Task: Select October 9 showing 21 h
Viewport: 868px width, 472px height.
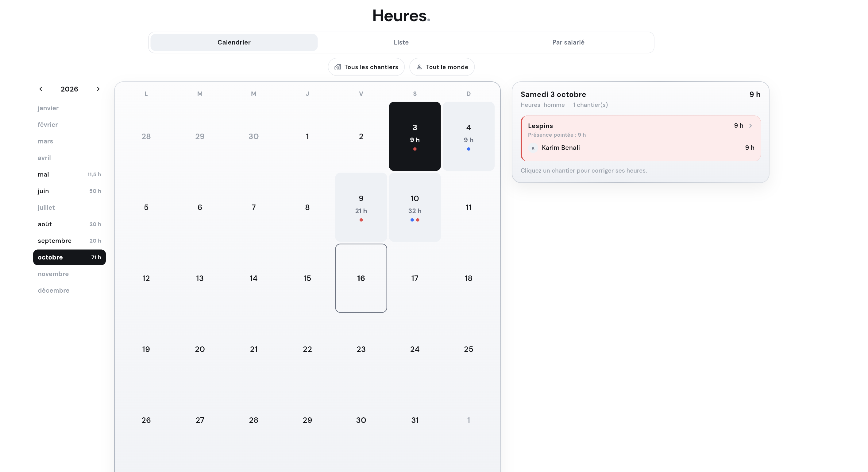Action: coord(361,207)
